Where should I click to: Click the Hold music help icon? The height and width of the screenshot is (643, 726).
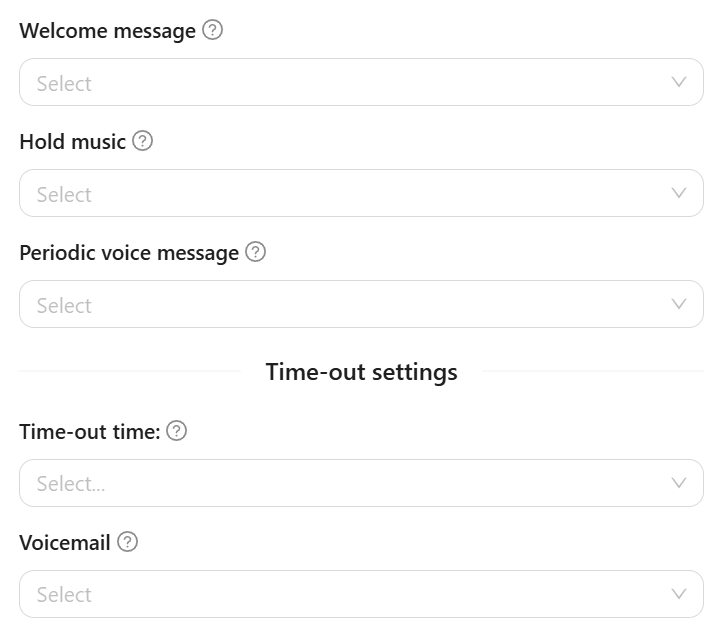click(142, 141)
